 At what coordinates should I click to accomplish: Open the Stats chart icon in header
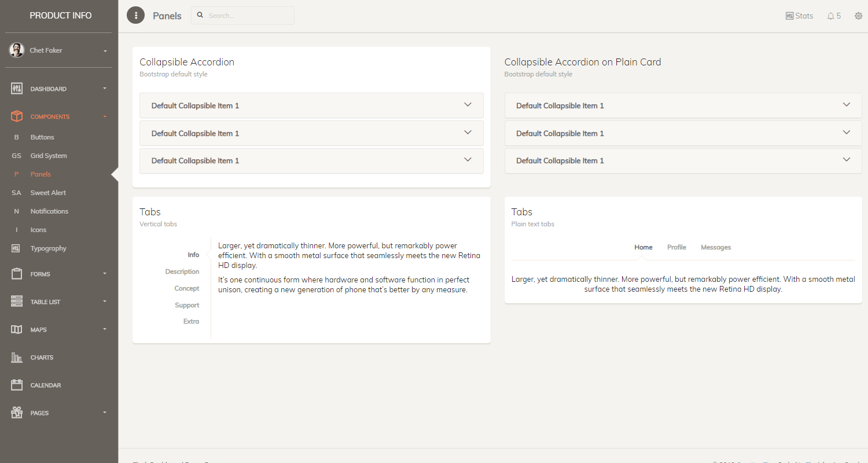pos(789,16)
